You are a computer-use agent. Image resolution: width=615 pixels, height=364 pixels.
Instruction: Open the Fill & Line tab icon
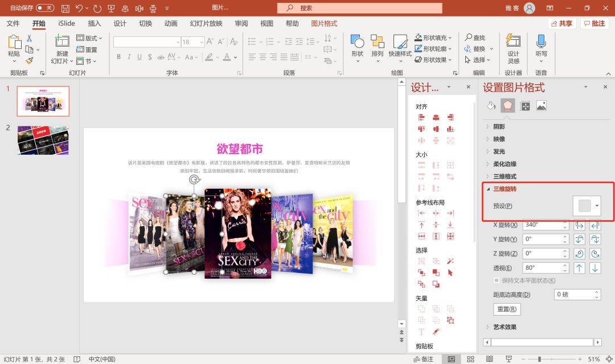491,105
